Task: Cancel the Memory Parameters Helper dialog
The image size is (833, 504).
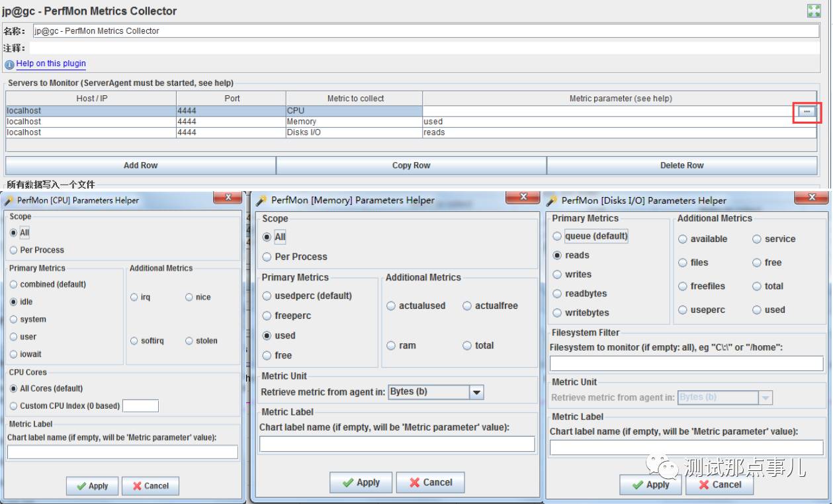Action: tap(430, 482)
